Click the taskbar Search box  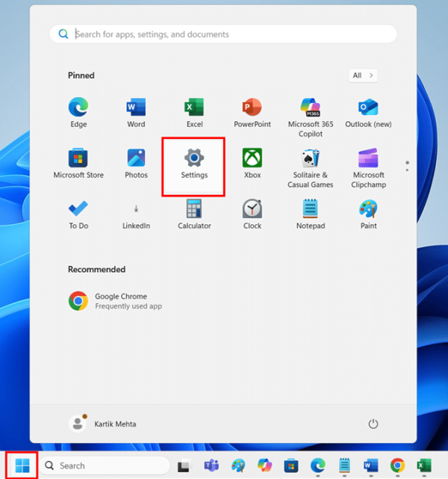click(105, 466)
